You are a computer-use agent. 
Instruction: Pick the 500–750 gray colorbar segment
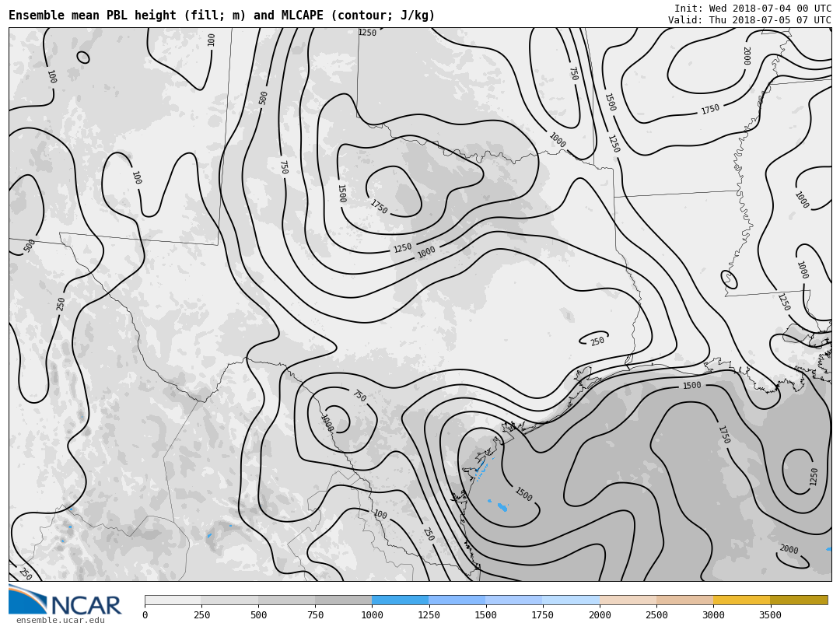pos(286,600)
